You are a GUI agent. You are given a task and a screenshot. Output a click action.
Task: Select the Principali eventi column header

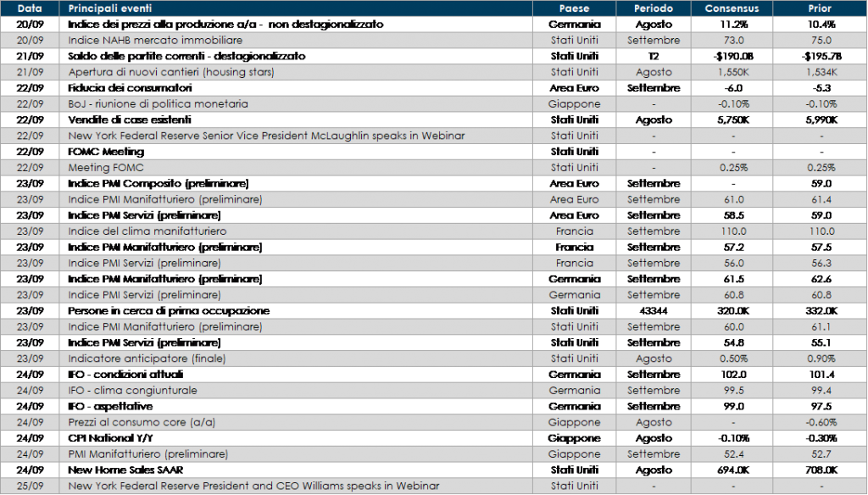click(112, 8)
